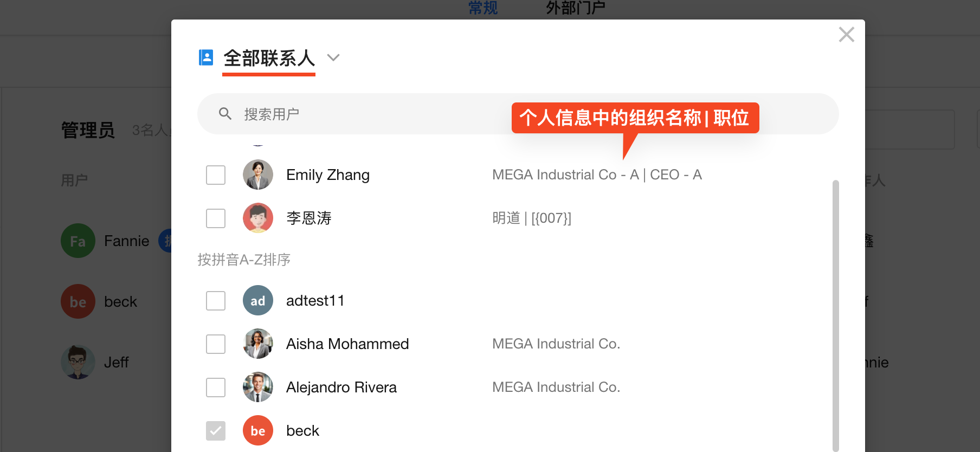
Task: Click Aisha Mohammed's profile picture
Action: point(258,344)
